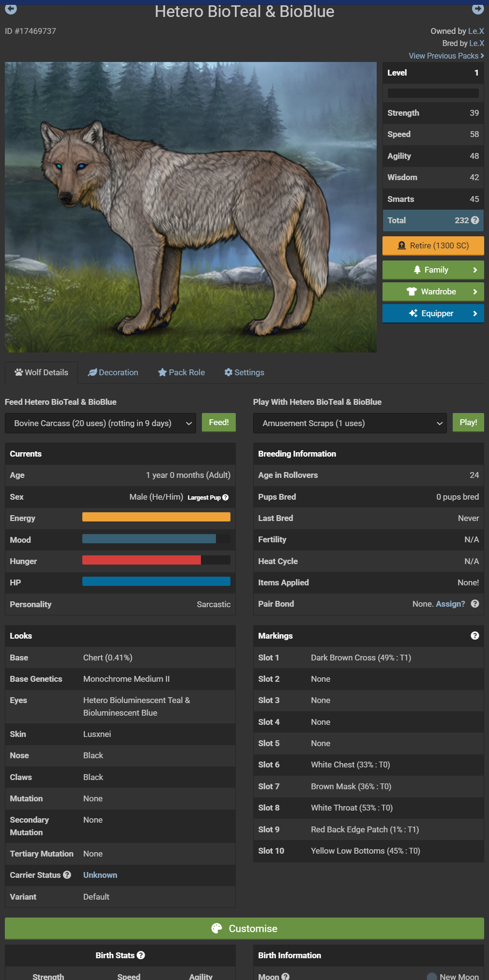Click the Customise button

click(x=244, y=928)
